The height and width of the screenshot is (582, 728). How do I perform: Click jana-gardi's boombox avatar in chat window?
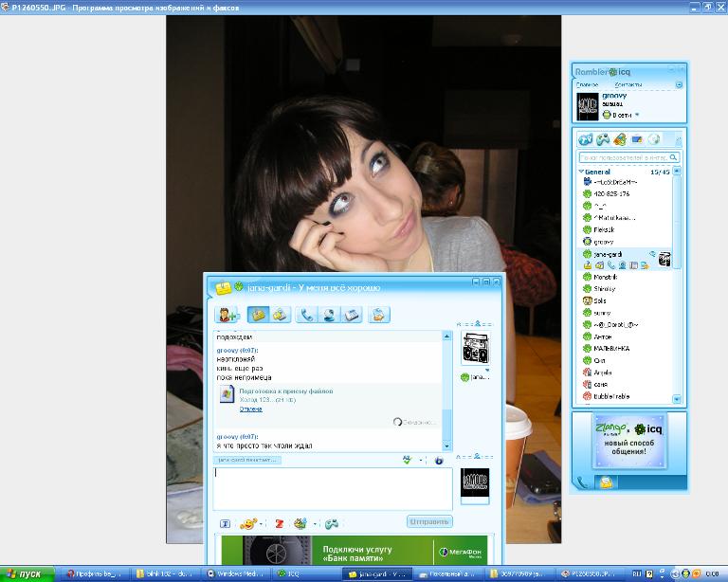[x=476, y=349]
